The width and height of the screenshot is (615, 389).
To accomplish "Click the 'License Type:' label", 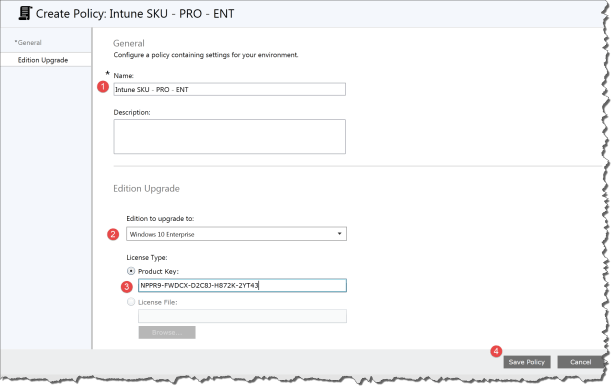I will pyautogui.click(x=147, y=258).
